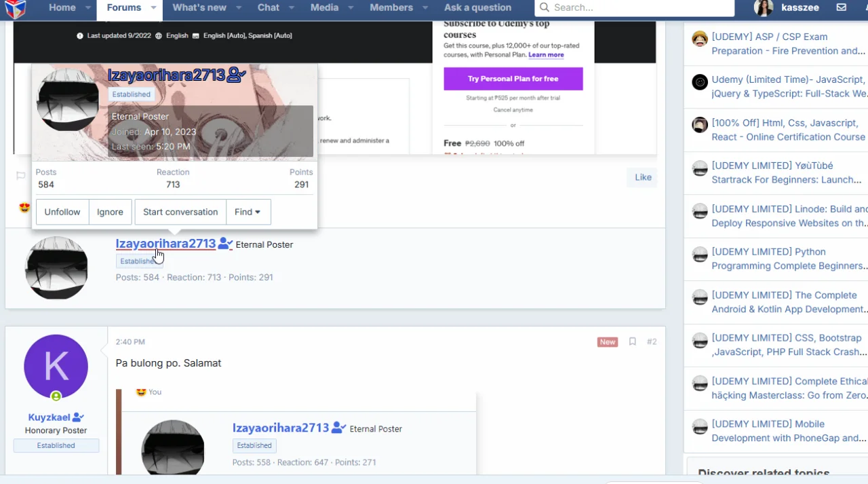868x484 pixels.
Task: Click the Unfollow button in the popup
Action: click(62, 212)
